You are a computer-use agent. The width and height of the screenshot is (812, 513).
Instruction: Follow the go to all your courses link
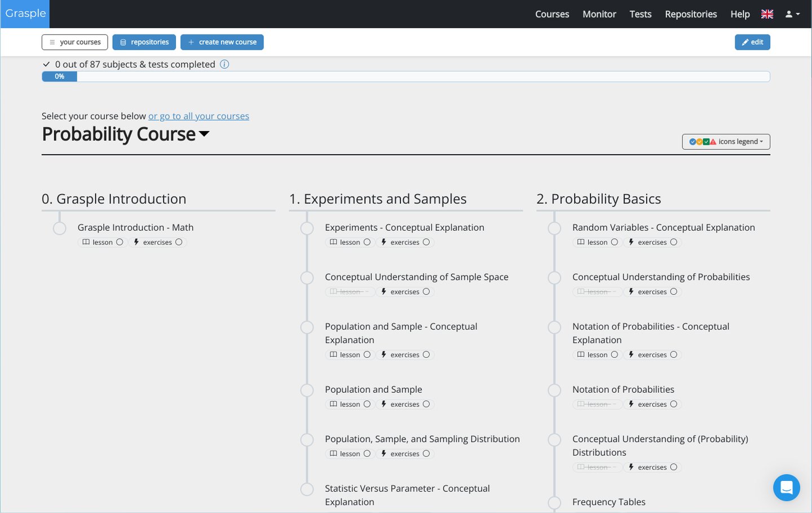tap(198, 116)
